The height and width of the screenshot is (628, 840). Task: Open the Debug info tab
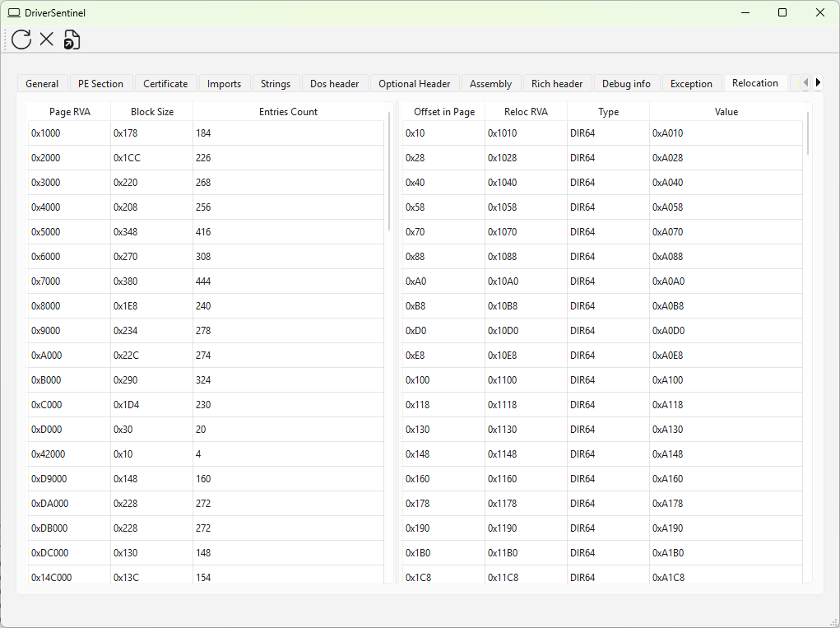[x=626, y=84]
